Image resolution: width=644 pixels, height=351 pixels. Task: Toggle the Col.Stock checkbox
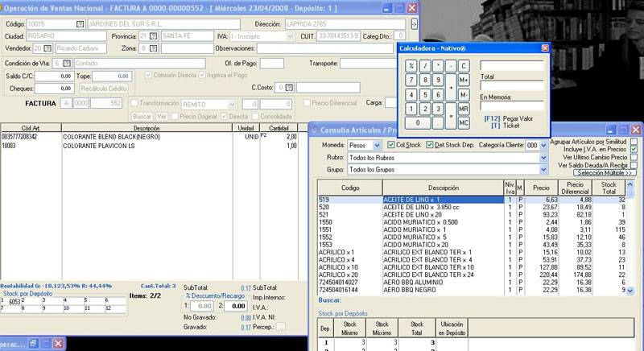coord(391,145)
